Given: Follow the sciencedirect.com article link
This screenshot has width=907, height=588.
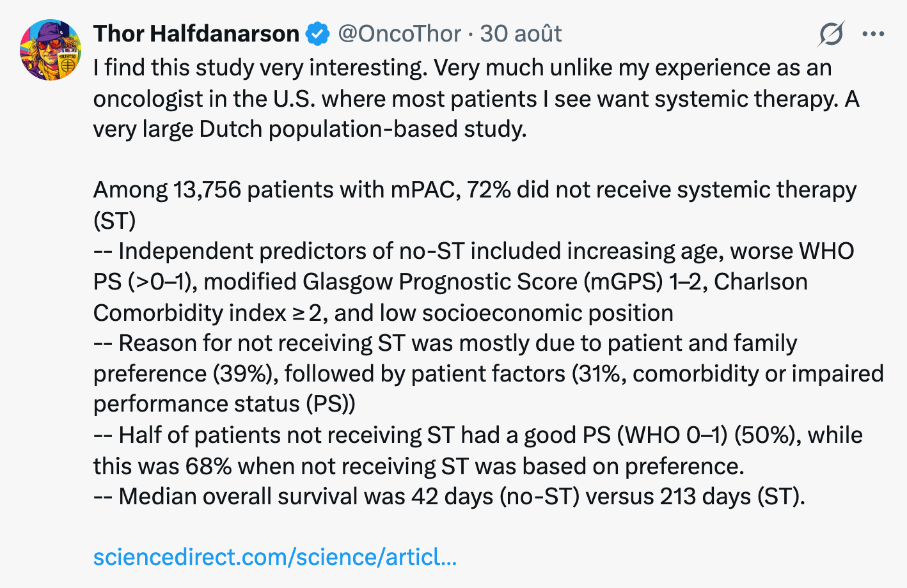Looking at the screenshot, I should click(x=275, y=557).
